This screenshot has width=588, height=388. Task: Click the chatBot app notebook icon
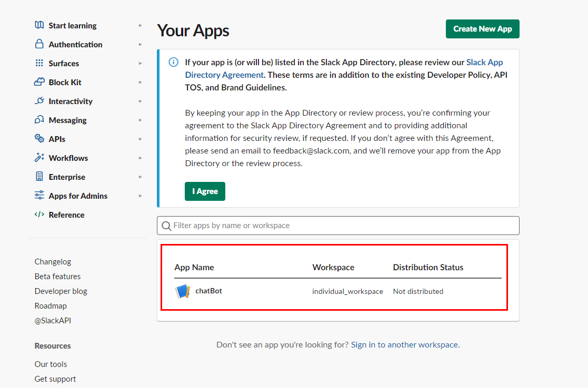pyautogui.click(x=183, y=291)
